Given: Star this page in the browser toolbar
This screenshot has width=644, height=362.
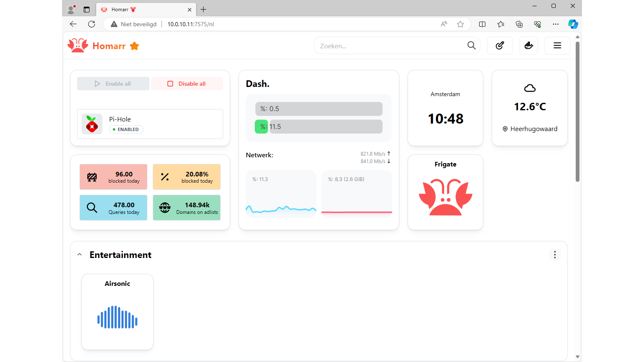Looking at the screenshot, I should (460, 24).
